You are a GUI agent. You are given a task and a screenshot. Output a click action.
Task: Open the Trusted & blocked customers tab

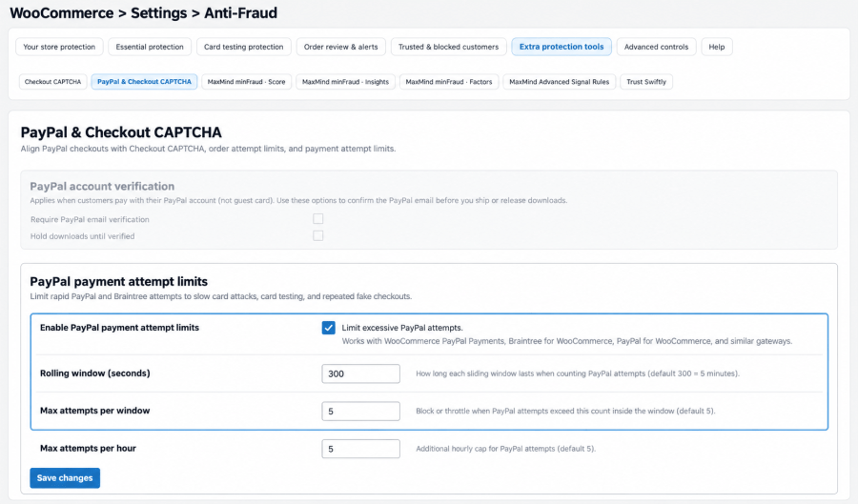[449, 47]
